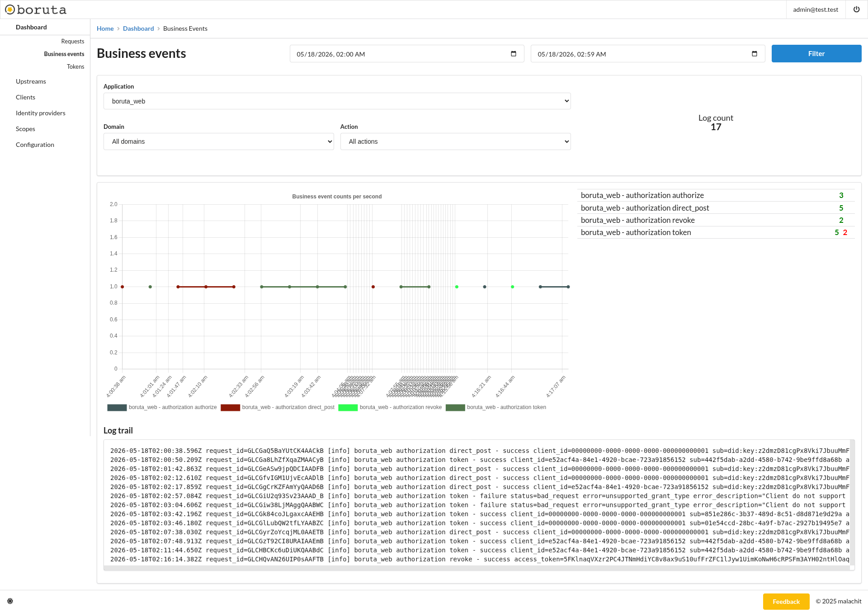Click the Log count value 17

pos(716,127)
